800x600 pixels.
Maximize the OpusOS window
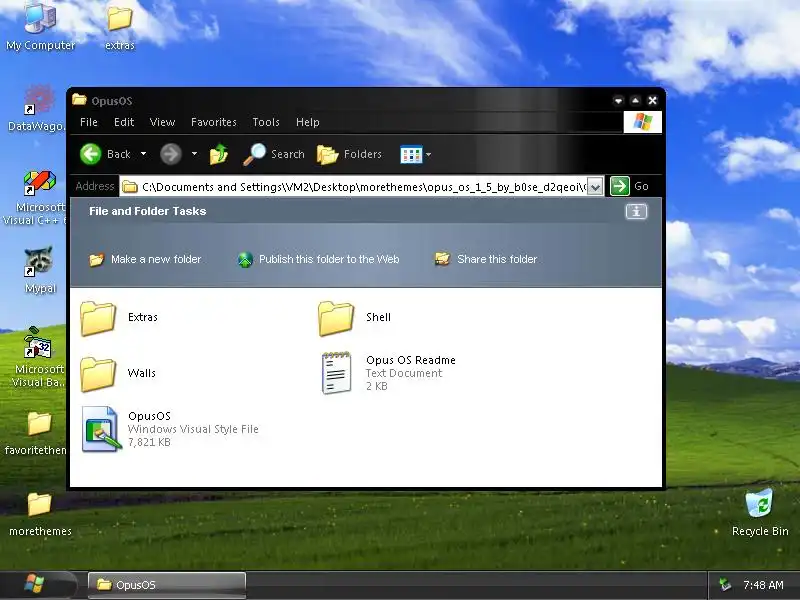(x=635, y=101)
